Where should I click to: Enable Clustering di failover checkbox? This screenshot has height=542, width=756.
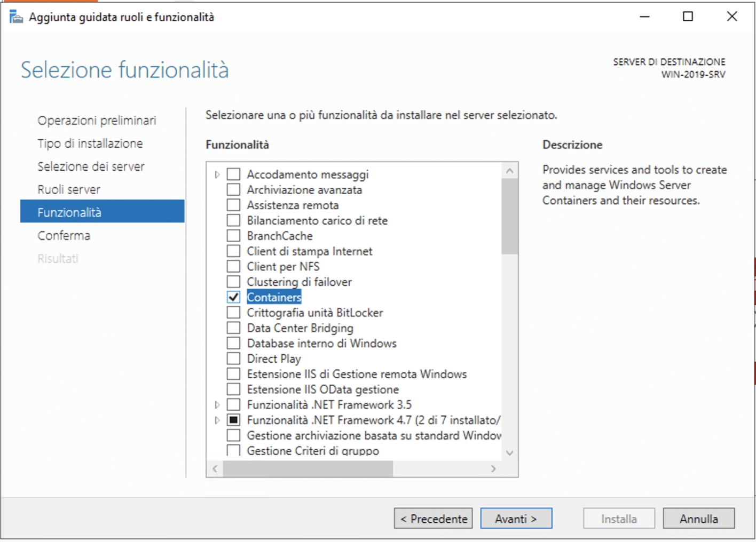(233, 282)
